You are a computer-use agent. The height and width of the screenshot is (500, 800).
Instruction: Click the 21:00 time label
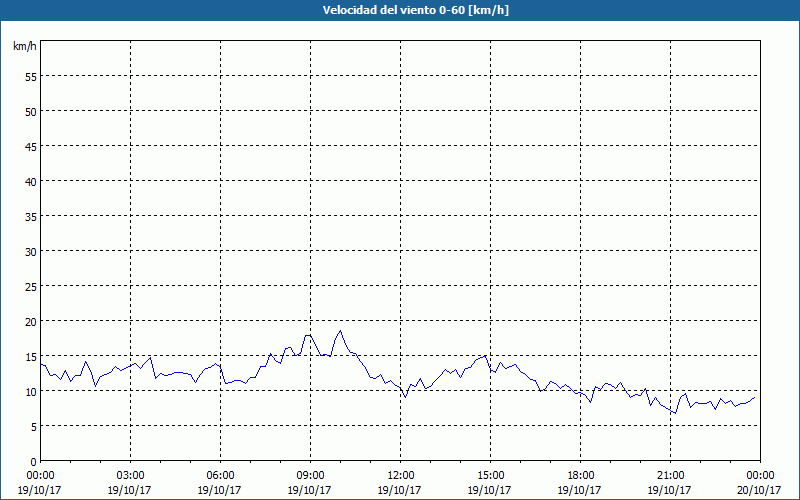[670, 475]
